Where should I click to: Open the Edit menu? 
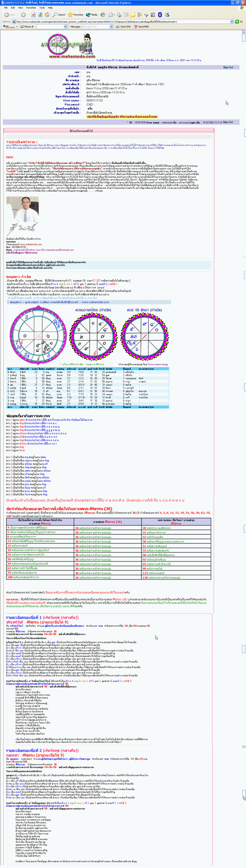coord(13,8)
